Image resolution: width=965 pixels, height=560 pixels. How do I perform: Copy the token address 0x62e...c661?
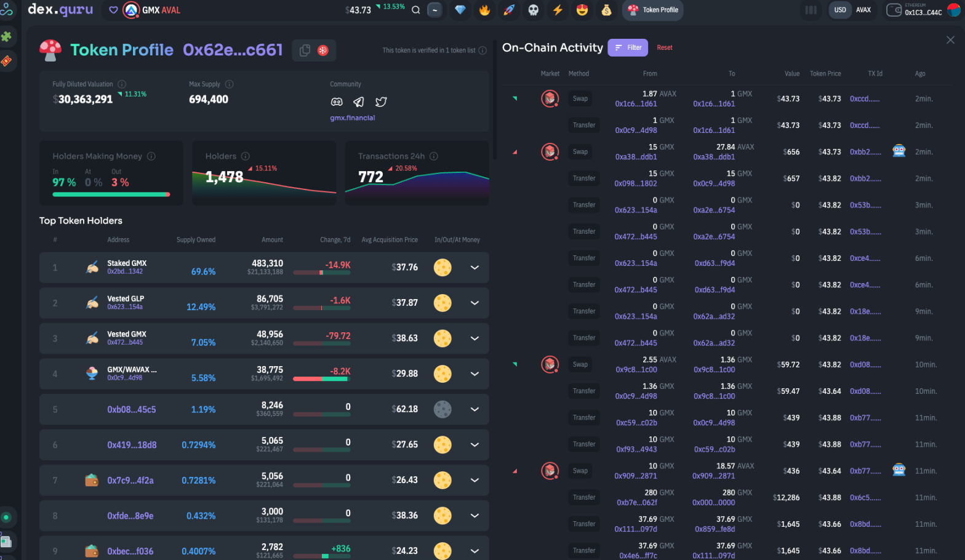pos(305,50)
